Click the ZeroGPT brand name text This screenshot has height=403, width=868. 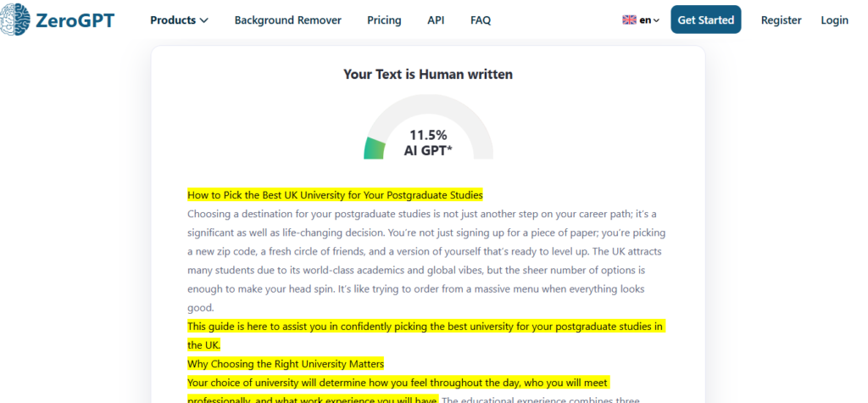75,19
